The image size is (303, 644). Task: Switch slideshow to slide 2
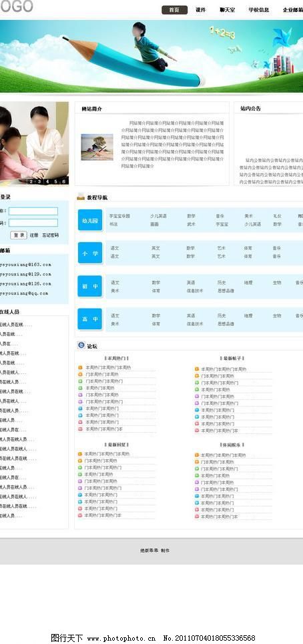click(x=33, y=181)
